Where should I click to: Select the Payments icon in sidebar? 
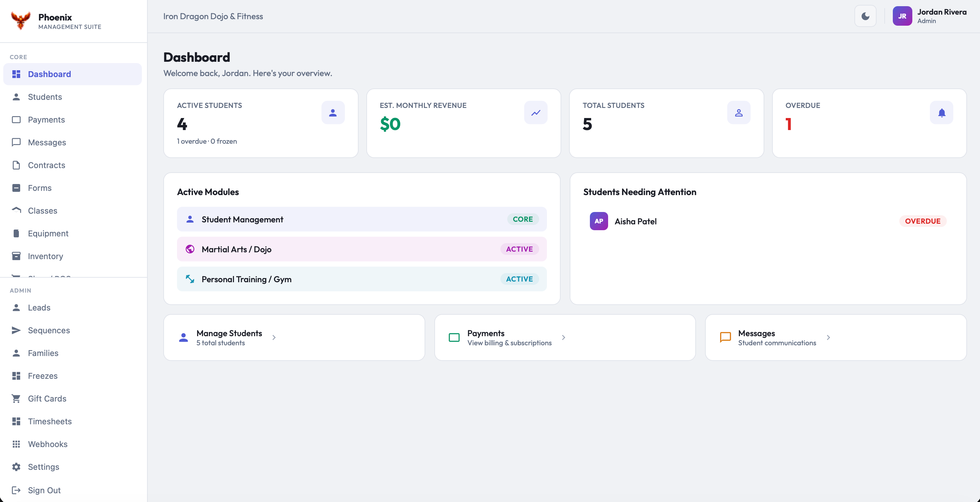point(16,119)
